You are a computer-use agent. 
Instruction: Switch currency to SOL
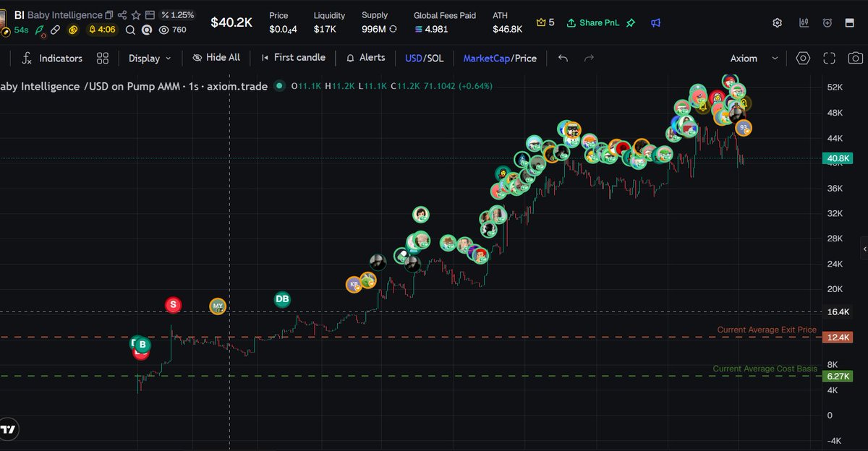(435, 58)
